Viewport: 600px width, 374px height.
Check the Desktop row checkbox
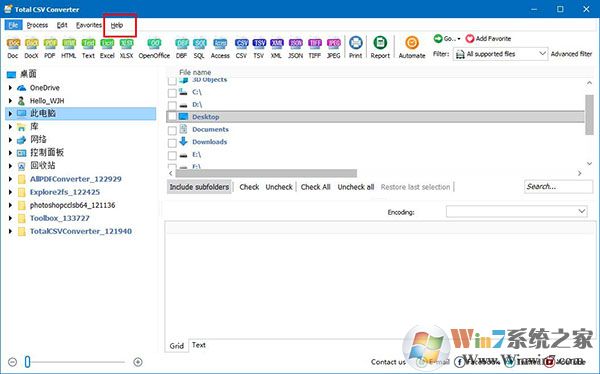[172, 116]
